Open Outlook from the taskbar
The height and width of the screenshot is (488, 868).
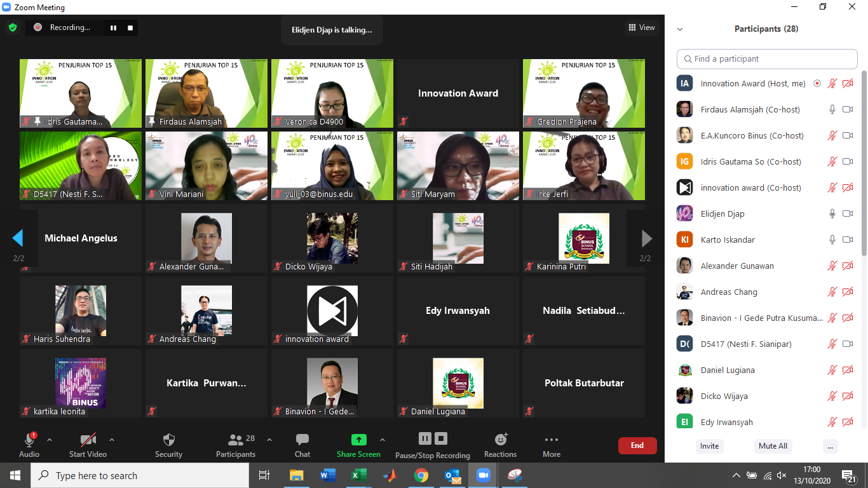coord(452,475)
